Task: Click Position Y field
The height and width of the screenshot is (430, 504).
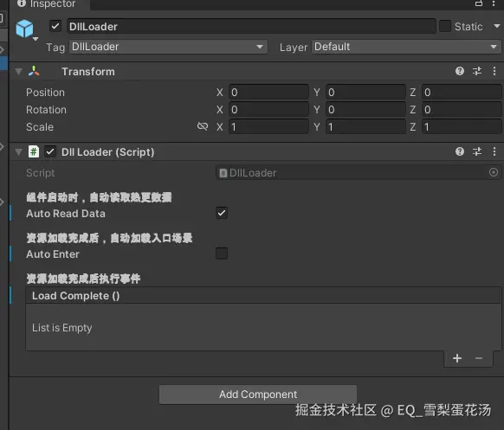Action: coord(365,93)
